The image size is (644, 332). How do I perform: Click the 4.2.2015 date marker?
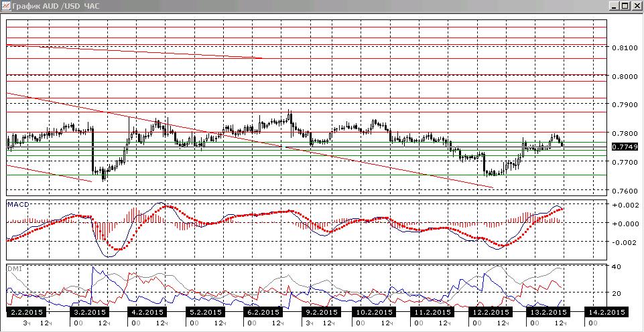pyautogui.click(x=146, y=312)
